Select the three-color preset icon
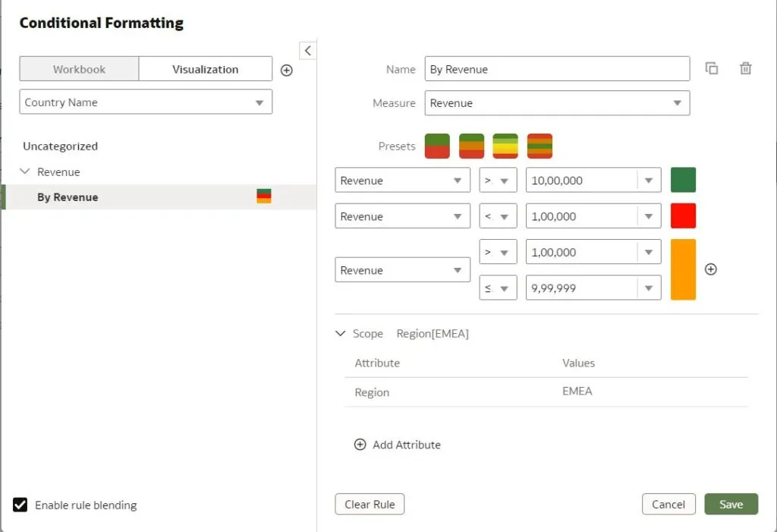The image size is (777, 532). 471,146
